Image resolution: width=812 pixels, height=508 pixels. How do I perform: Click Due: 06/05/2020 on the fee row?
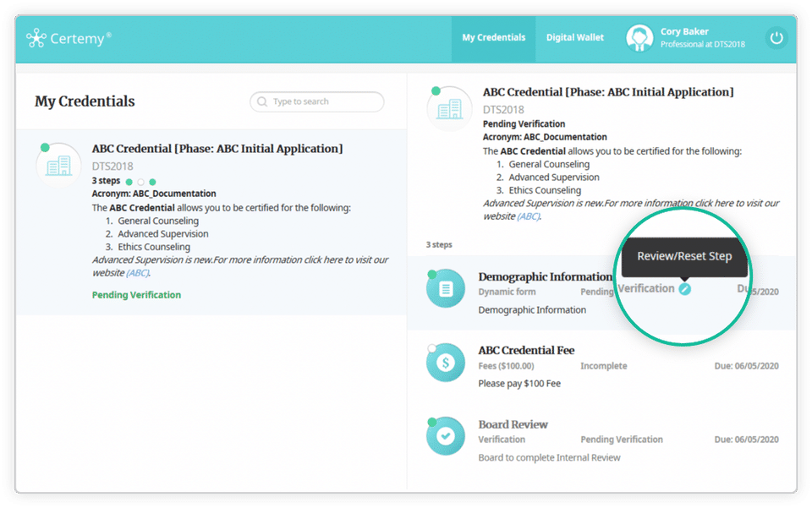click(746, 366)
